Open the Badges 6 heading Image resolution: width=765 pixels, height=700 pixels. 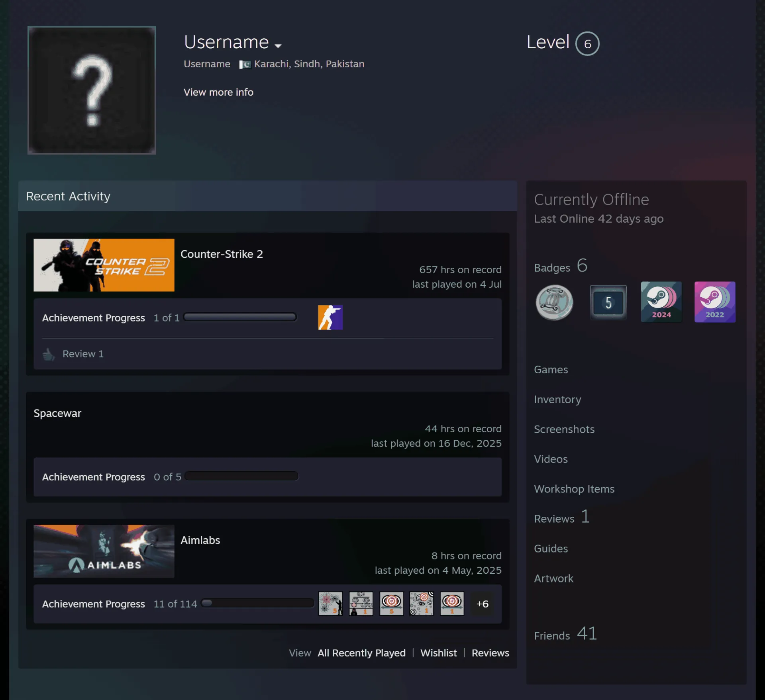pos(561,266)
